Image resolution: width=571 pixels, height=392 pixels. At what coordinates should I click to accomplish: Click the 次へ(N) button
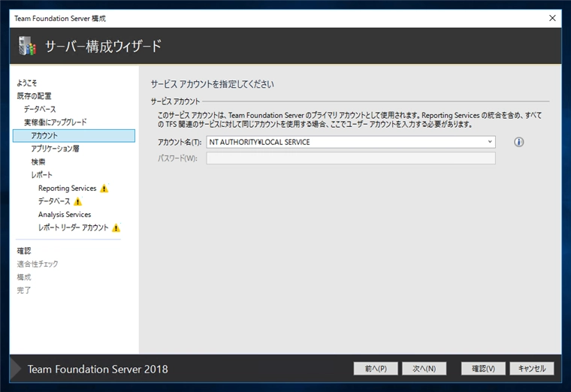(x=424, y=369)
